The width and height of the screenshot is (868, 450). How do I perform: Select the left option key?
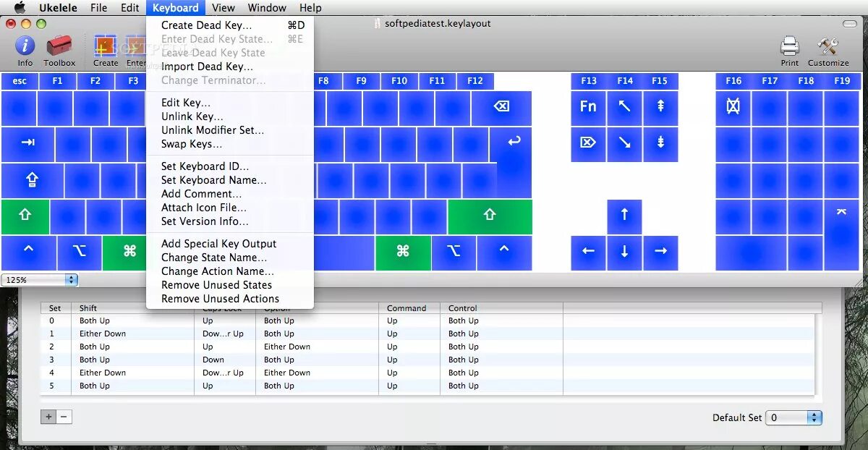click(79, 252)
